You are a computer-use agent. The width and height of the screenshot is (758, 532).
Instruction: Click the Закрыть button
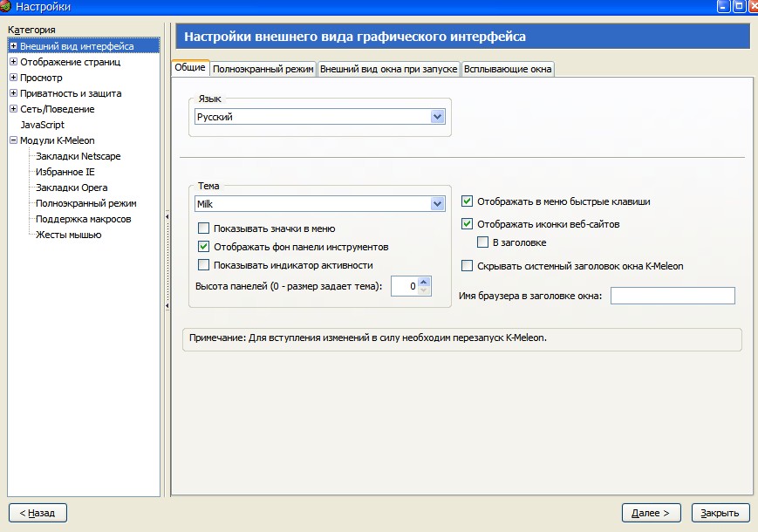tap(720, 513)
